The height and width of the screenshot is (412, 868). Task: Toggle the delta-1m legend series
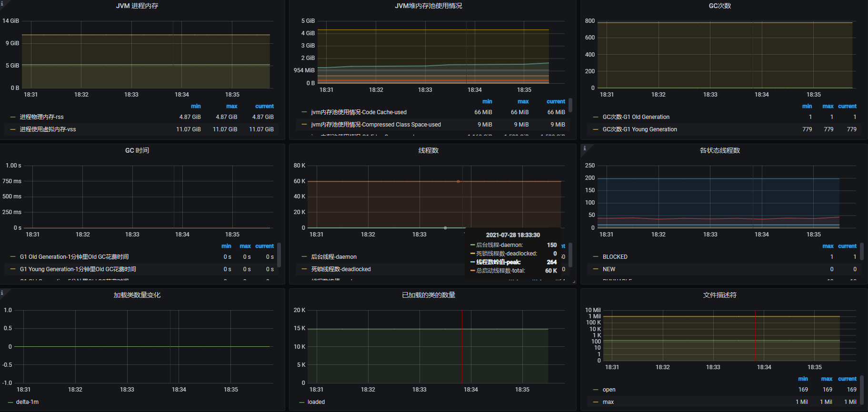pos(28,402)
